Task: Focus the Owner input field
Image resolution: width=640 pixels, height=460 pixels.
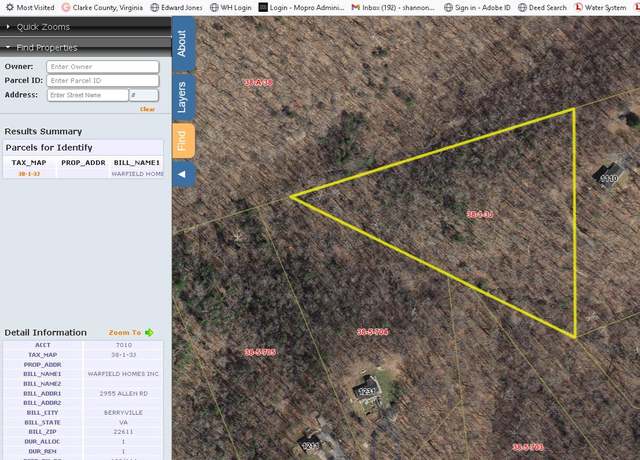Action: pyautogui.click(x=102, y=67)
